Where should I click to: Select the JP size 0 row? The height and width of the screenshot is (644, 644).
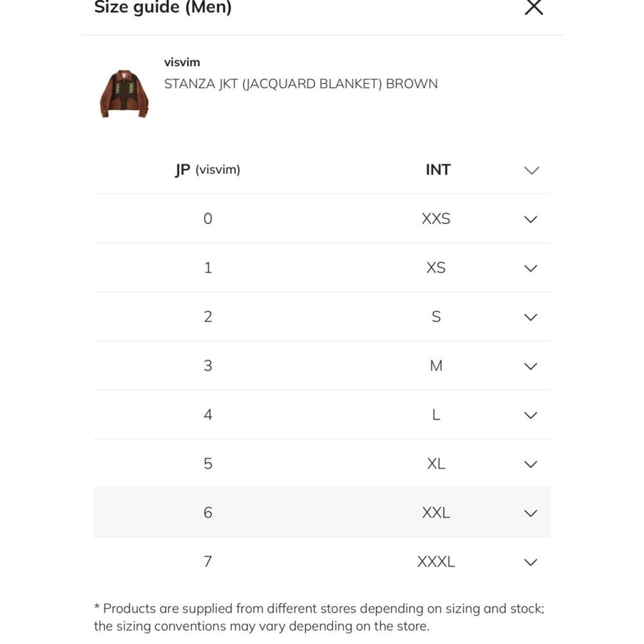click(x=322, y=218)
